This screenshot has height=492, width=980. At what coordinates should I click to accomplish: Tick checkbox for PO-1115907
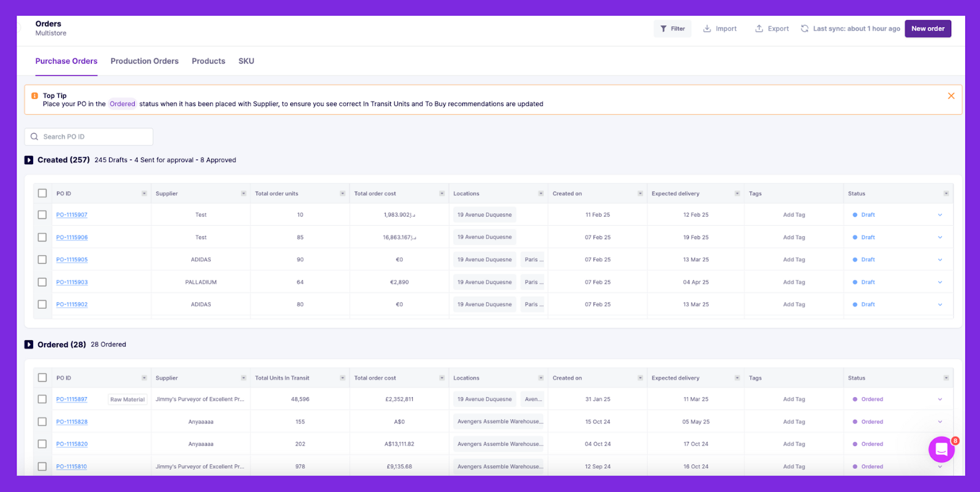point(42,215)
